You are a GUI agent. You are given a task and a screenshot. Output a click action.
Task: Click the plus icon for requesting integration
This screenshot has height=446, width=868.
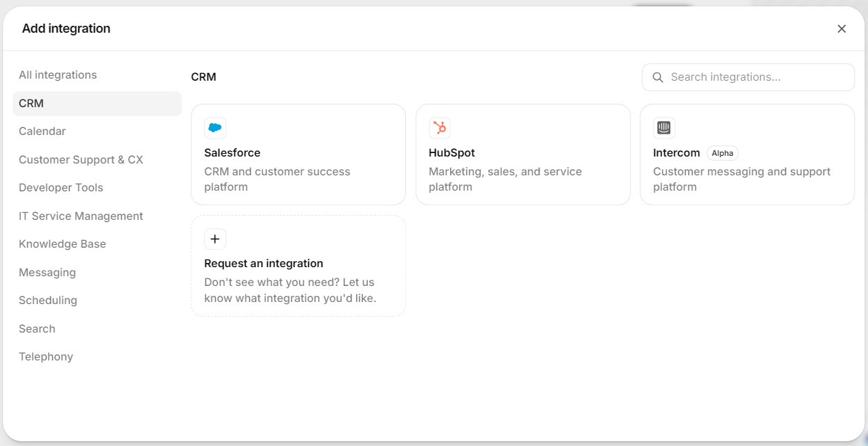(215, 239)
